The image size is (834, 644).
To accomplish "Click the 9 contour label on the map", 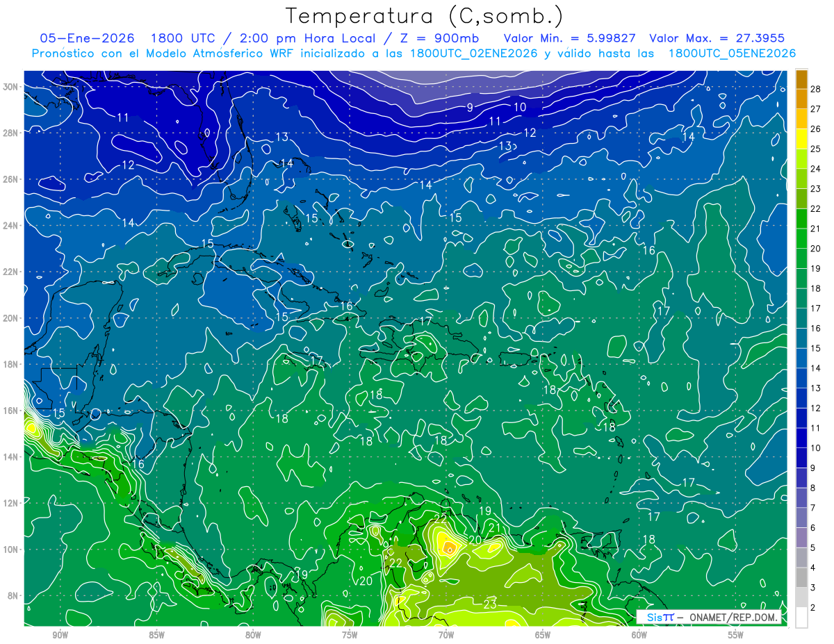I will pyautogui.click(x=470, y=107).
